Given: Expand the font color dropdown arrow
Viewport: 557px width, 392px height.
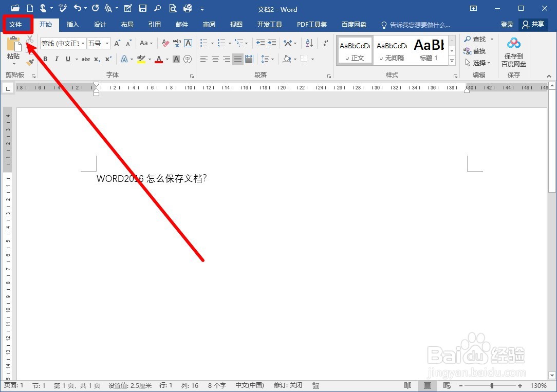Looking at the screenshot, I should click(166, 59).
